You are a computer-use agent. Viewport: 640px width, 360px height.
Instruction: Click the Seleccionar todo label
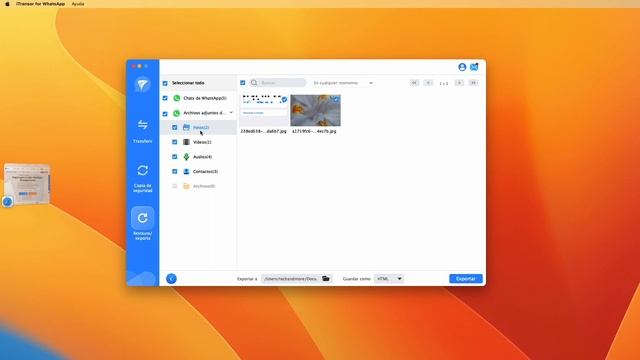(188, 83)
